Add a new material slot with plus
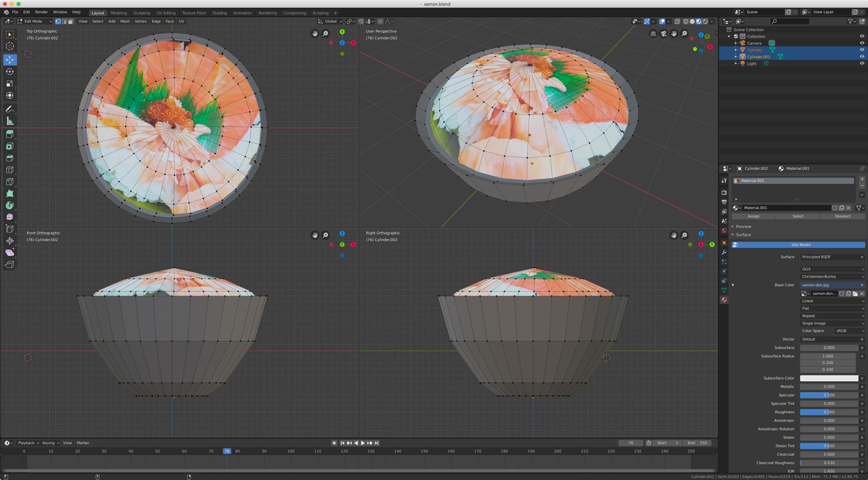 tap(862, 179)
